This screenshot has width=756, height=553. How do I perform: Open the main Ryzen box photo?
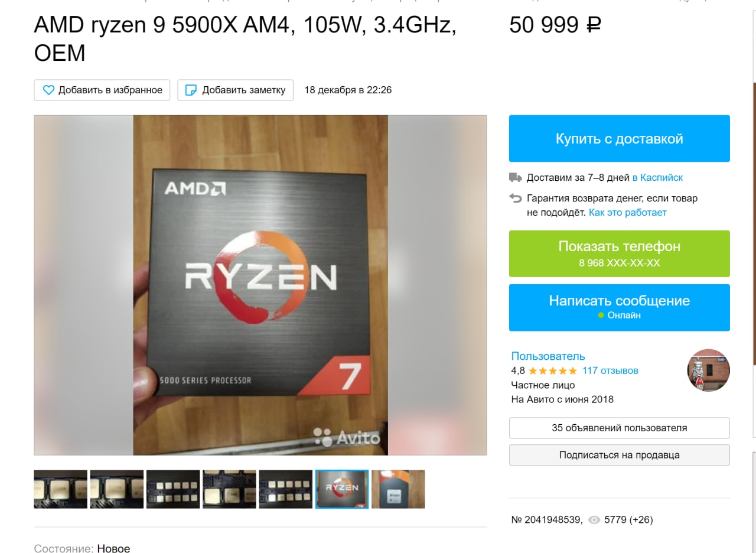[x=260, y=285]
